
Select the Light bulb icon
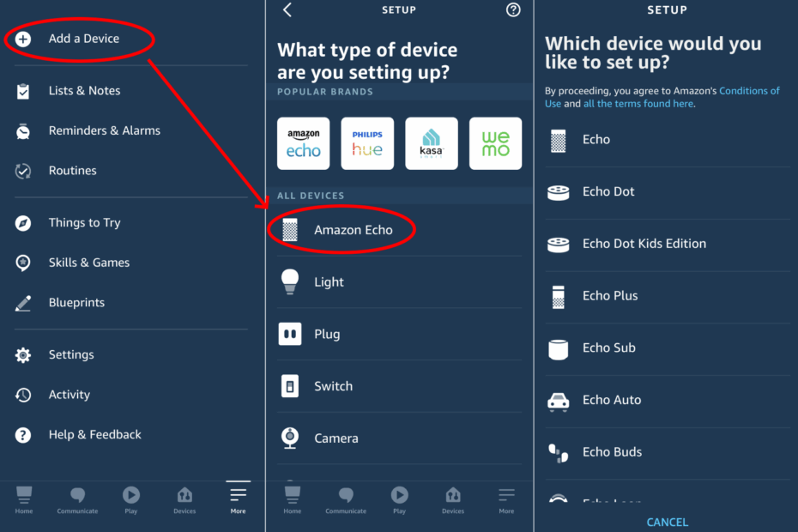point(290,281)
